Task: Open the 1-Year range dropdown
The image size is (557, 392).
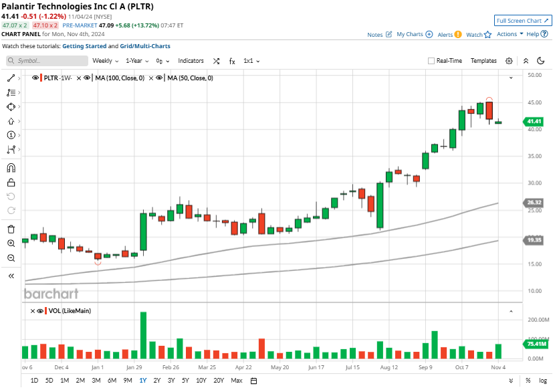Action: [137, 61]
